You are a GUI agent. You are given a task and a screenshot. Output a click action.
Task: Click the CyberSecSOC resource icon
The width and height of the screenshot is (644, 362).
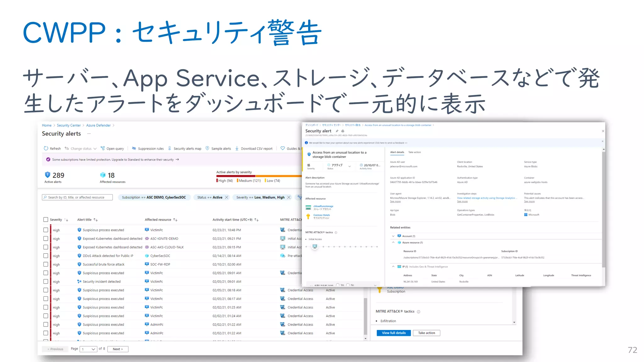(x=147, y=256)
